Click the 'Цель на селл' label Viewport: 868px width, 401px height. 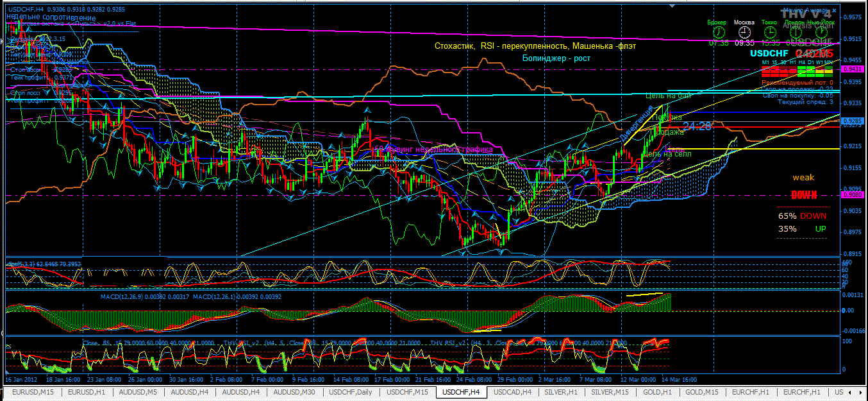point(666,154)
